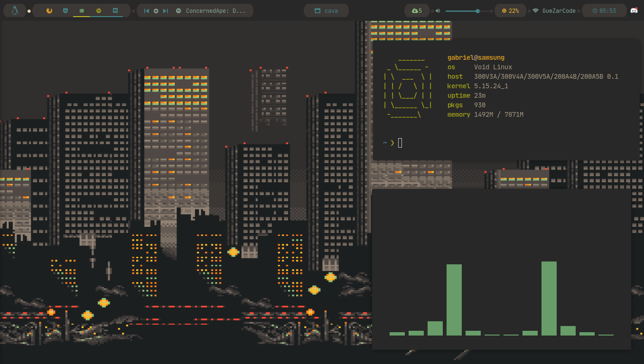Skip to the previous track
The height and width of the screenshot is (364, 644).
click(x=147, y=10)
